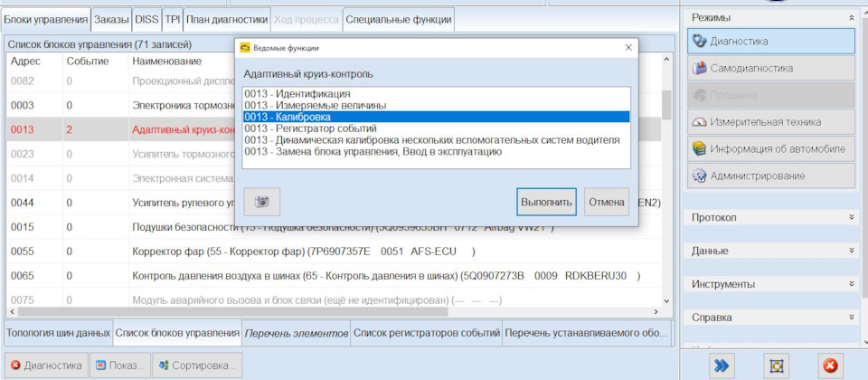Switch to DISS tab
The height and width of the screenshot is (380, 868).
click(146, 20)
